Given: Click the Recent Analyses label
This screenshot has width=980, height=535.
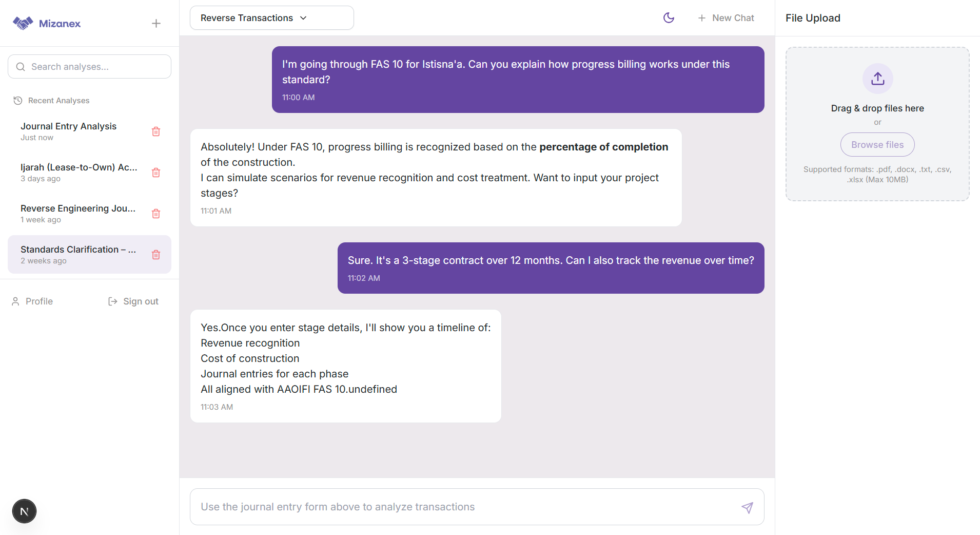Looking at the screenshot, I should (x=58, y=101).
